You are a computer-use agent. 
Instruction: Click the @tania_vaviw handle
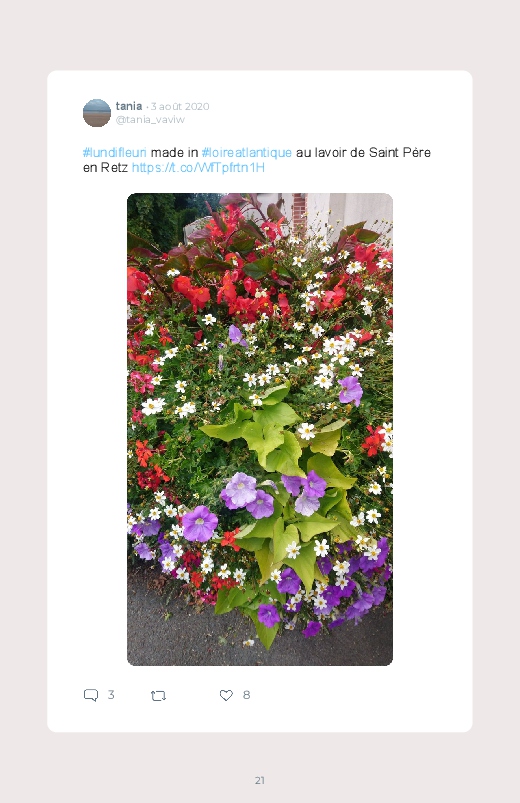coord(150,119)
